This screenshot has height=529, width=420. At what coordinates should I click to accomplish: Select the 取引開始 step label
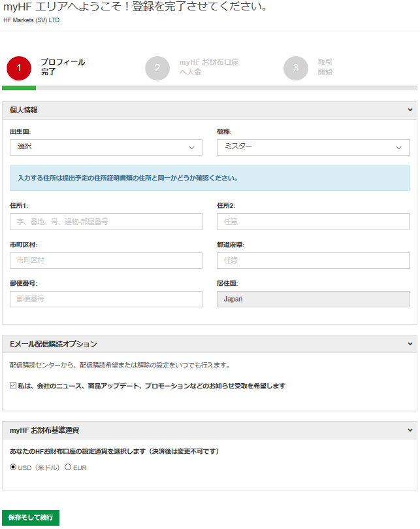(x=325, y=67)
